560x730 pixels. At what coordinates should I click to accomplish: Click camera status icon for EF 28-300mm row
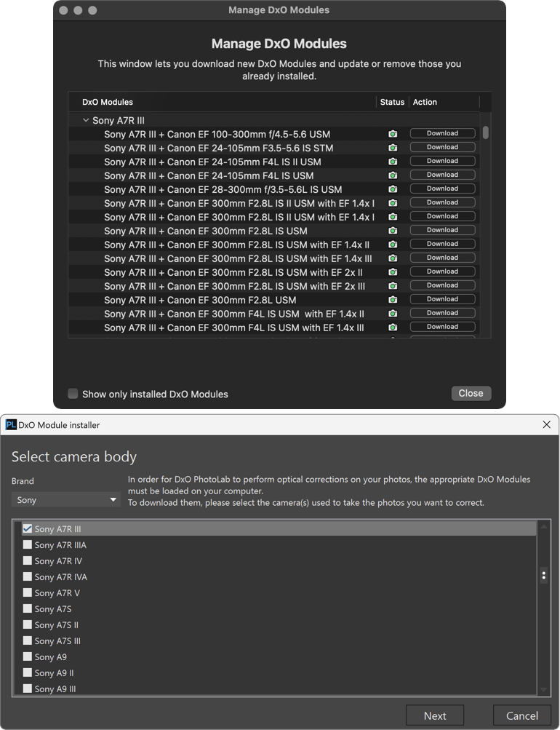coord(393,189)
